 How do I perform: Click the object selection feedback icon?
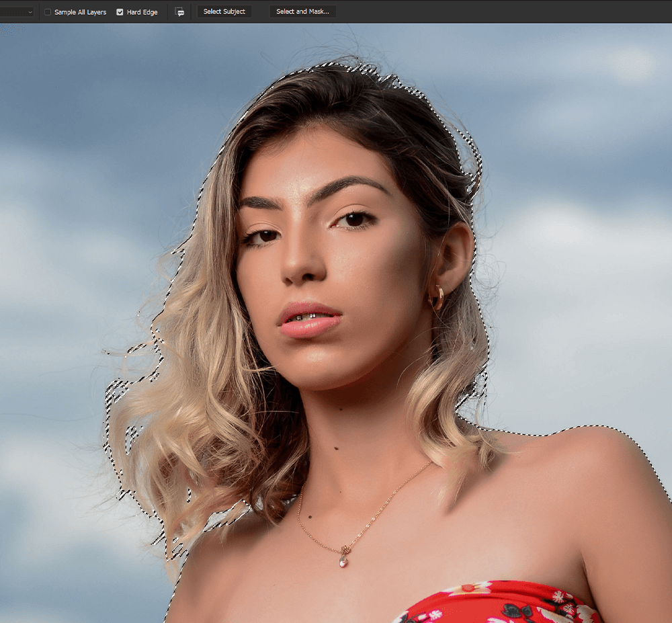[x=180, y=12]
